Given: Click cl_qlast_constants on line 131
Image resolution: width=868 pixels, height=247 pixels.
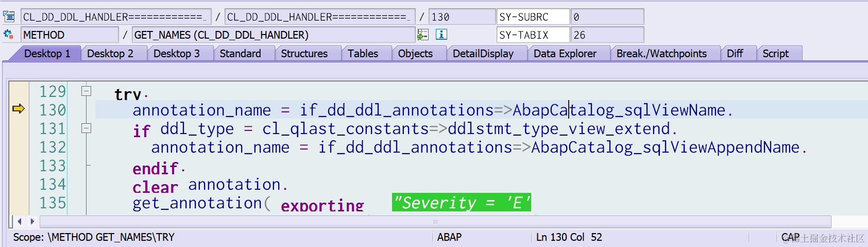Looking at the screenshot, I should 345,128.
